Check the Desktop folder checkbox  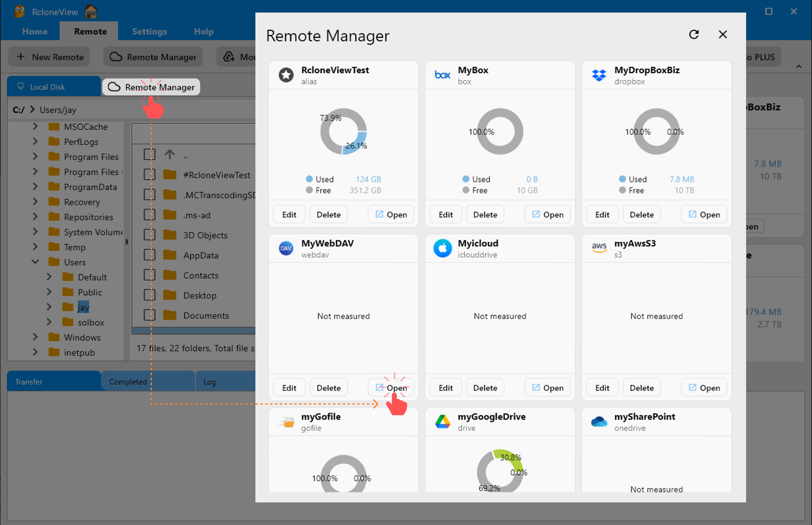(x=149, y=295)
